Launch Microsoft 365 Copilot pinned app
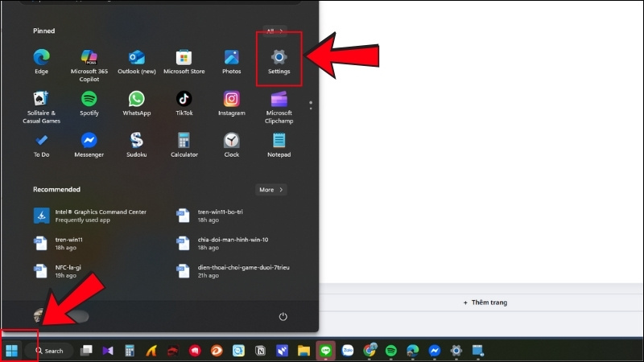Screen dimensions: 644x362 click(x=89, y=65)
